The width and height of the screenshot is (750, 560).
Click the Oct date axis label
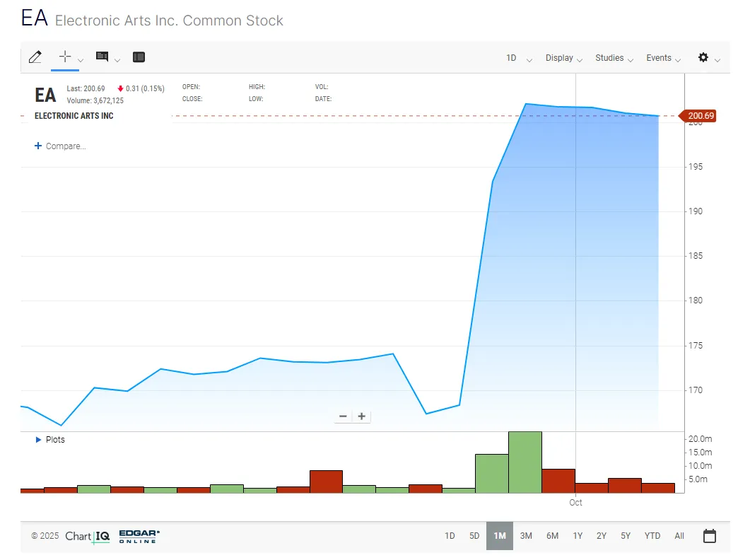tap(575, 503)
